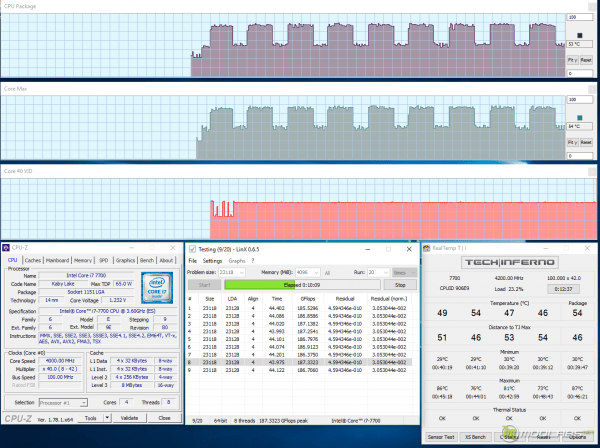The width and height of the screenshot is (600, 448).
Task: Open the Memory (MiB) dropdown in LinX
Action: pos(308,272)
